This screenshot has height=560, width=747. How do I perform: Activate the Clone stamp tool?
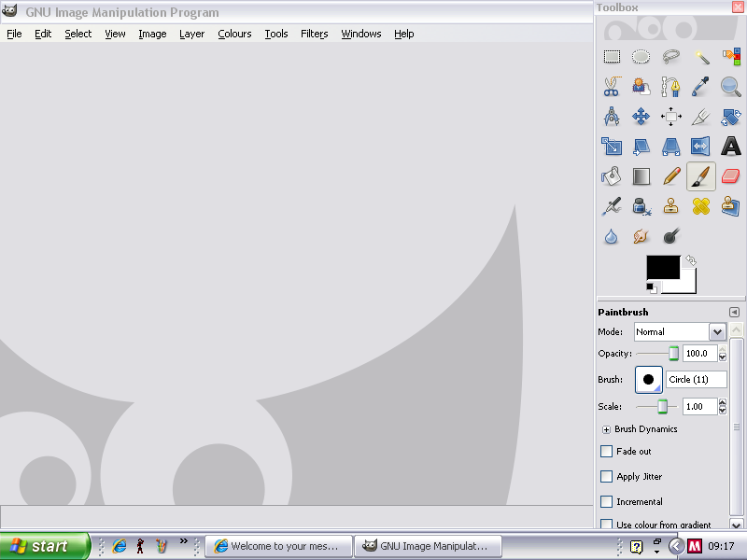[x=670, y=205]
